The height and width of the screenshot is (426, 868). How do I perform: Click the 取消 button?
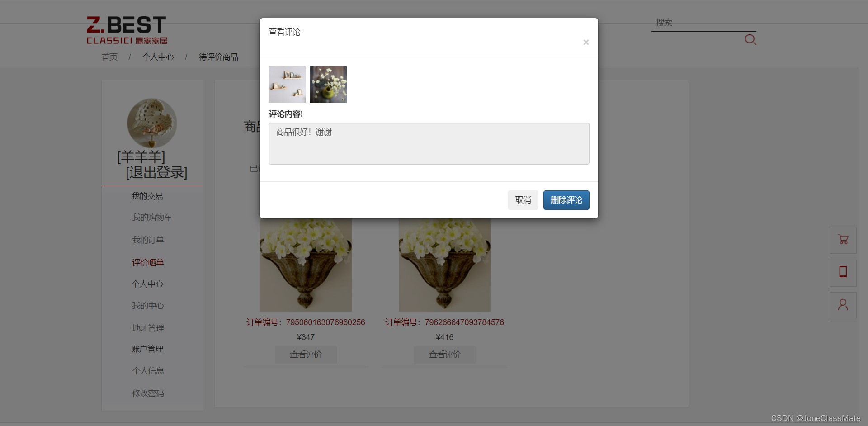(523, 200)
